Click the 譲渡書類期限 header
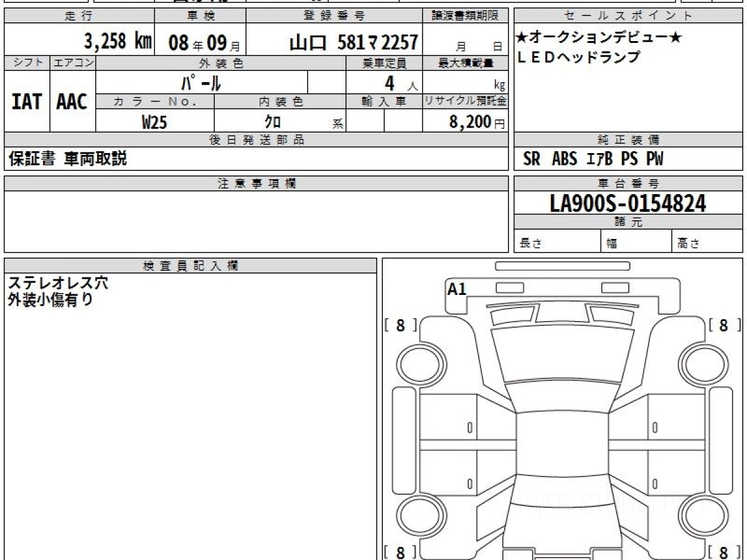The height and width of the screenshot is (560, 747). (x=466, y=16)
